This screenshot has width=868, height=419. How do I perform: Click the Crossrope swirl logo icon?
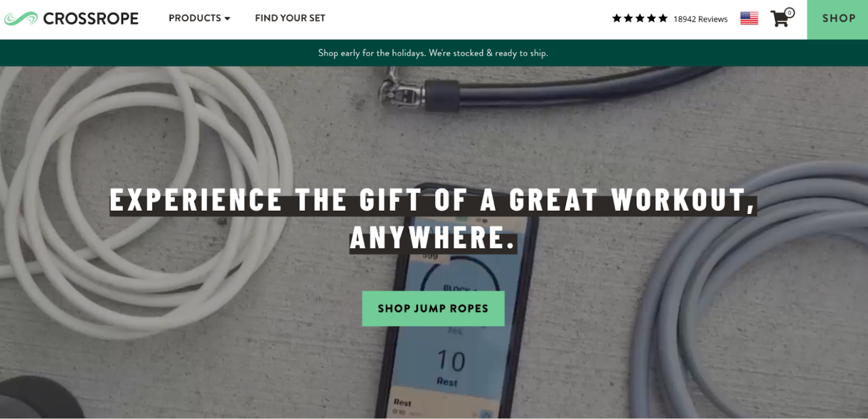pyautogui.click(x=21, y=19)
